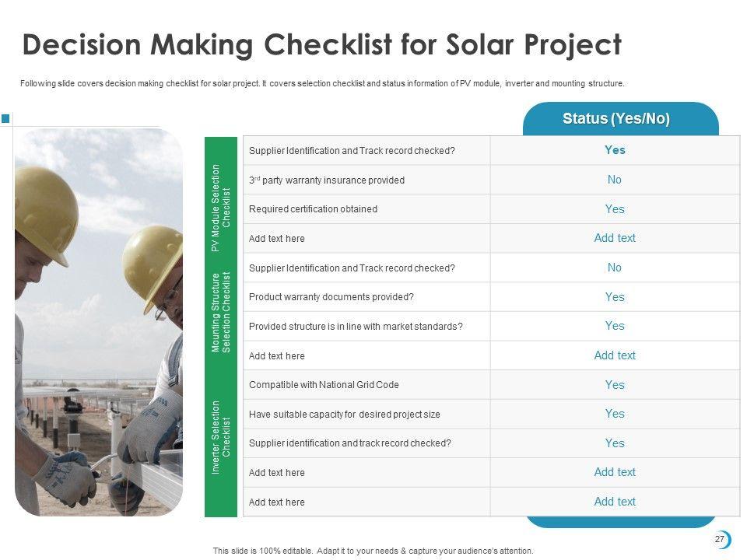This screenshot has width=747, height=560.
Task: Click the slide title Decision Making Checklist
Action: pos(322,45)
